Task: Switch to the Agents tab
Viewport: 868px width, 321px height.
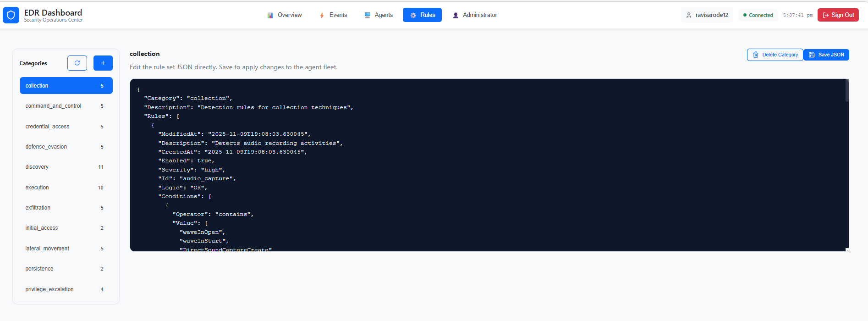Action: click(x=379, y=15)
